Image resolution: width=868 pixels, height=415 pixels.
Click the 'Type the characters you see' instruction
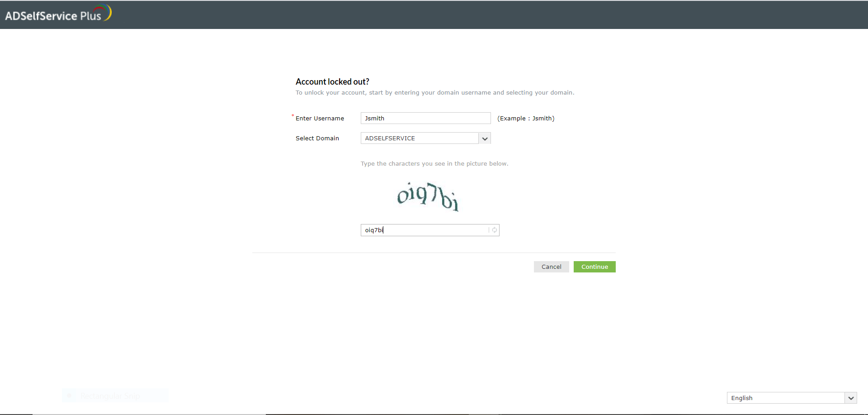point(434,163)
